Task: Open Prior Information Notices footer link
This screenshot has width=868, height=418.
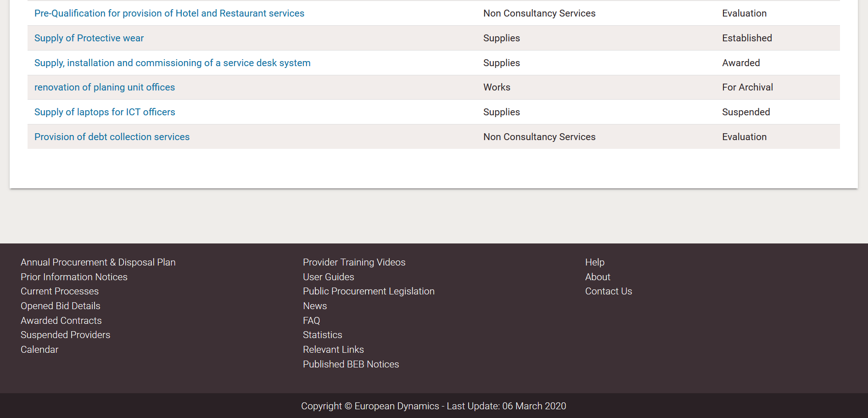Action: (x=74, y=277)
